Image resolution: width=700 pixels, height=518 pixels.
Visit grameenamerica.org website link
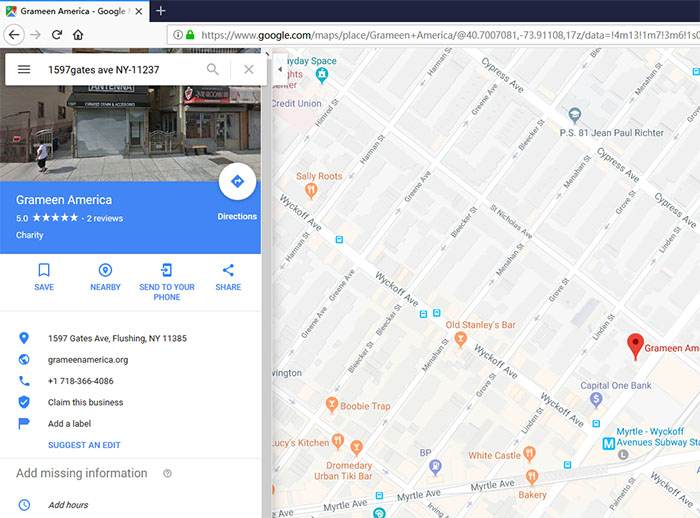click(x=88, y=360)
